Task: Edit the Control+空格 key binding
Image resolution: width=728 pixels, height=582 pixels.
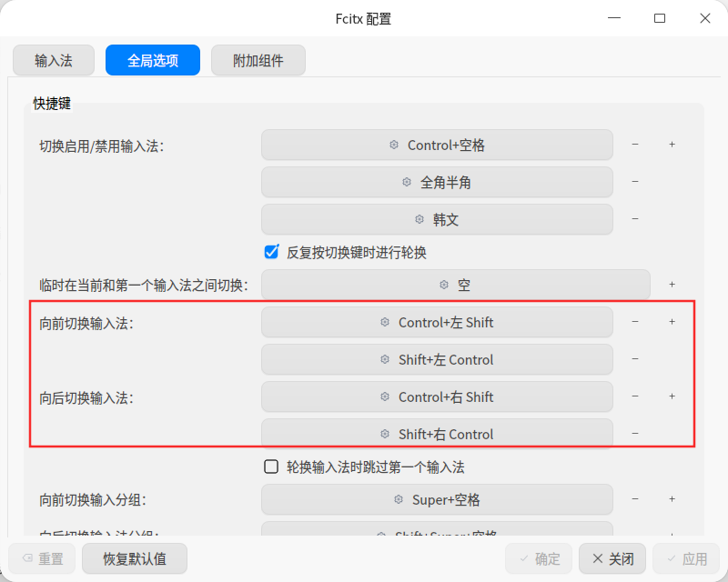Action: 437,145
